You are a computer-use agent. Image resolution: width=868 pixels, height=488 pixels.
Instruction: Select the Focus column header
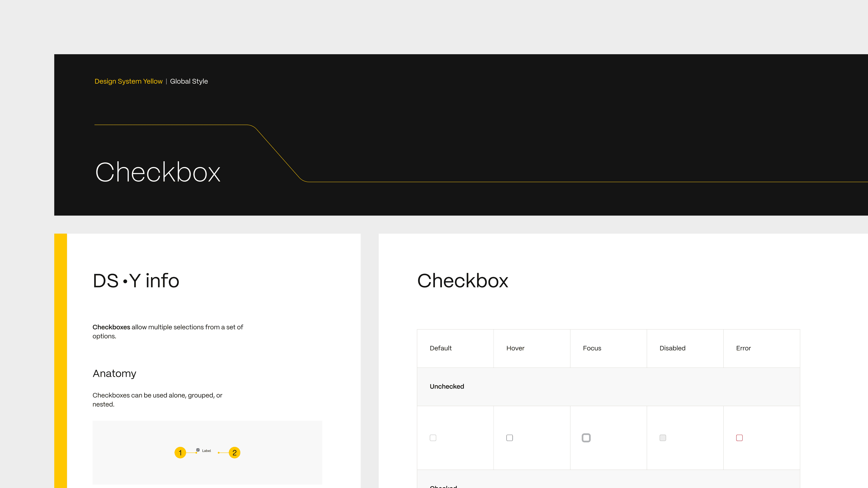coord(592,348)
